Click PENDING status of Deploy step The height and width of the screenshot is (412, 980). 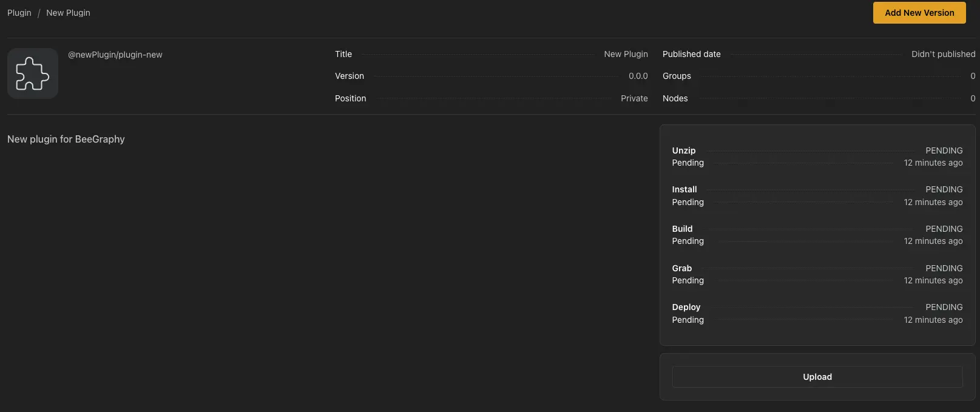tap(944, 307)
